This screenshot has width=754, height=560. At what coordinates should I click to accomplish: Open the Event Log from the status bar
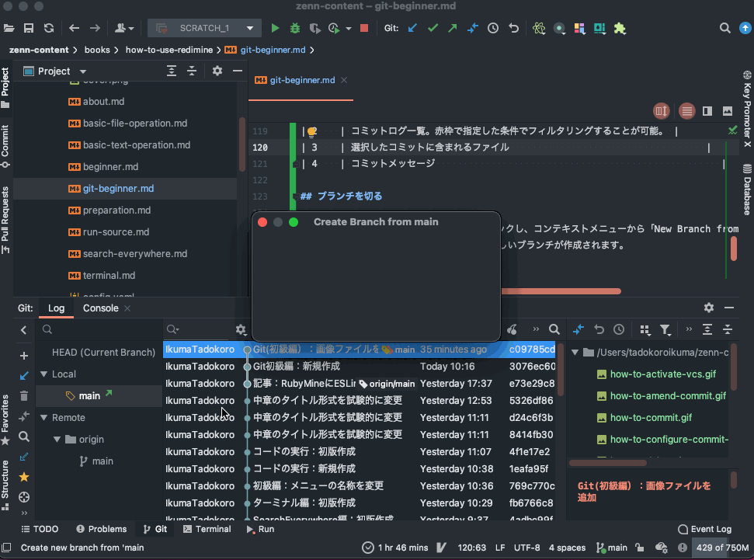point(704,529)
